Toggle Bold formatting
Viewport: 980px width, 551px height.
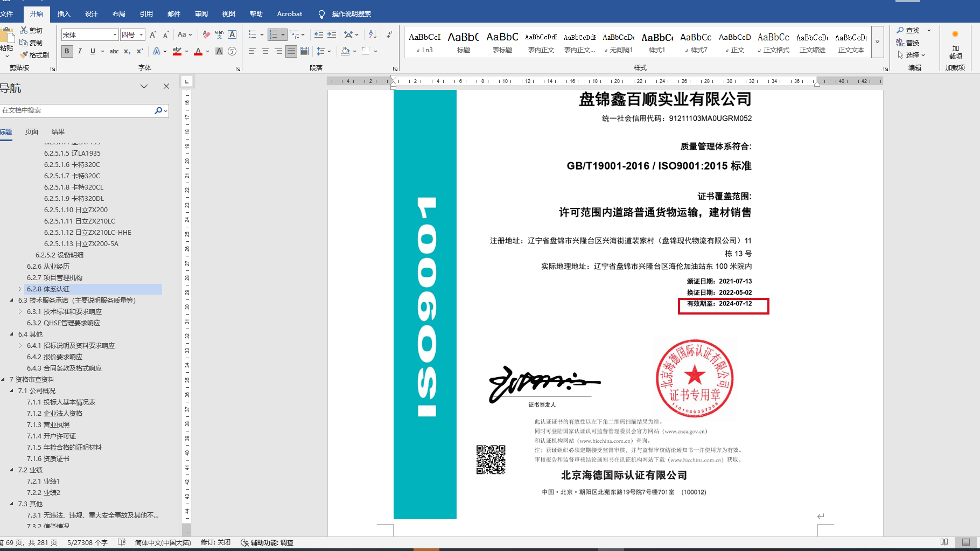click(67, 52)
